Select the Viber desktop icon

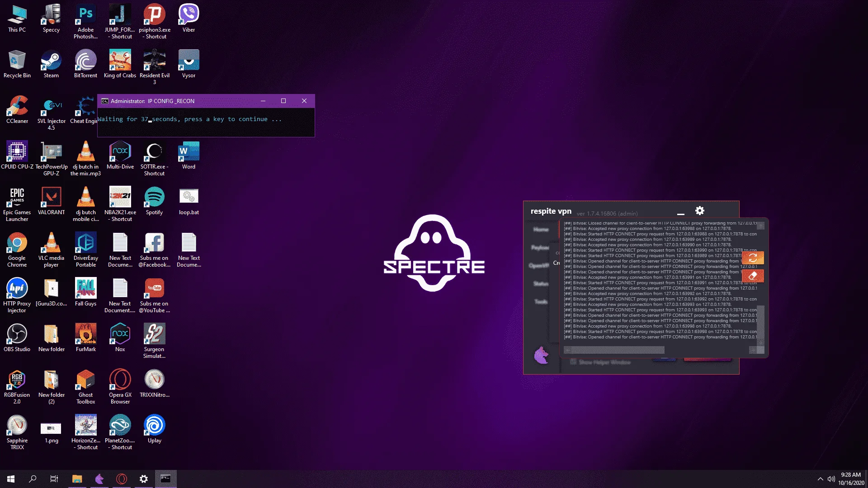[x=189, y=19]
